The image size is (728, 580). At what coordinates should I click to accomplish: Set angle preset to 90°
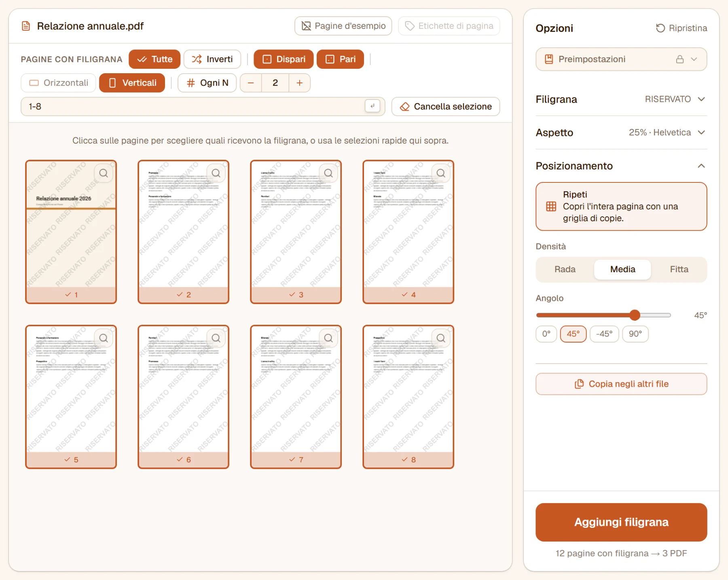635,334
